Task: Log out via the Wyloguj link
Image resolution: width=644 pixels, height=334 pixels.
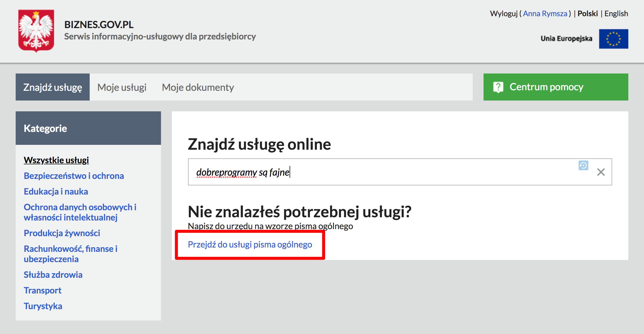Action: tap(504, 13)
